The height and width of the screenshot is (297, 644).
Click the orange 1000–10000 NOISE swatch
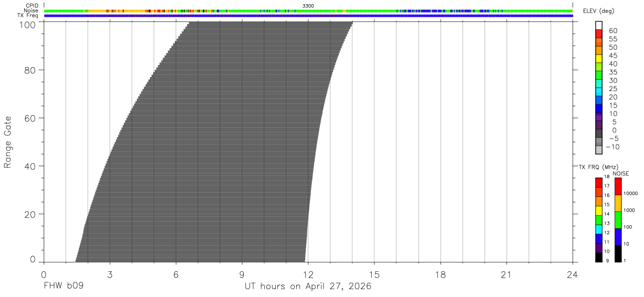click(x=618, y=203)
